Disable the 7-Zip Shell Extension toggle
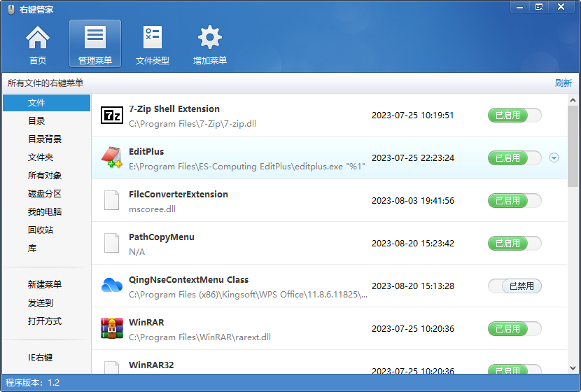The image size is (581, 392). click(514, 115)
